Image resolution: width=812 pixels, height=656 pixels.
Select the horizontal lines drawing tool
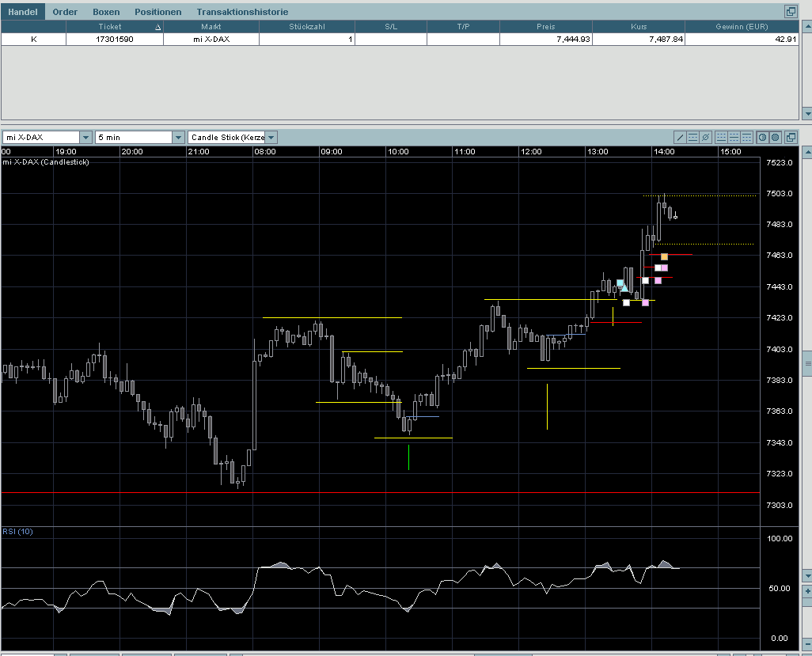tap(692, 137)
